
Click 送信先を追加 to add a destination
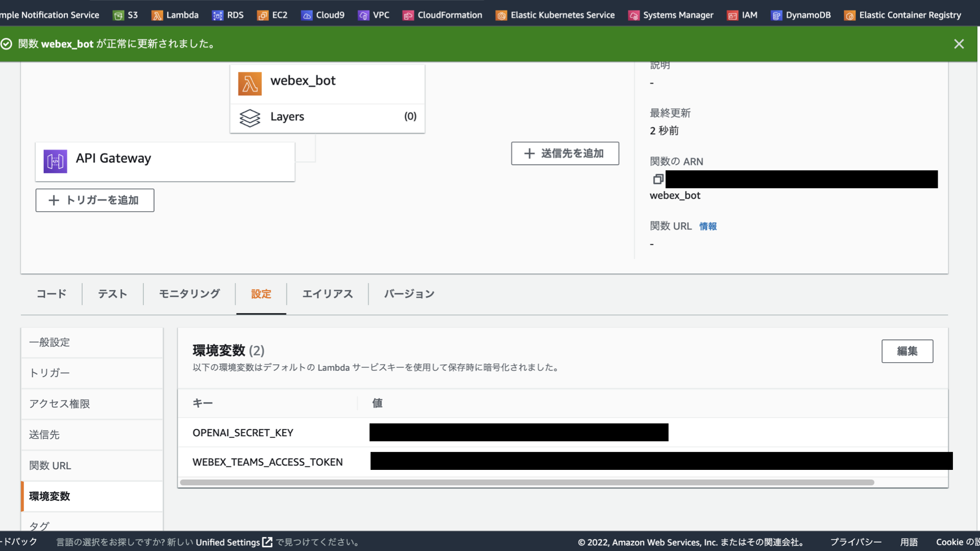click(565, 153)
